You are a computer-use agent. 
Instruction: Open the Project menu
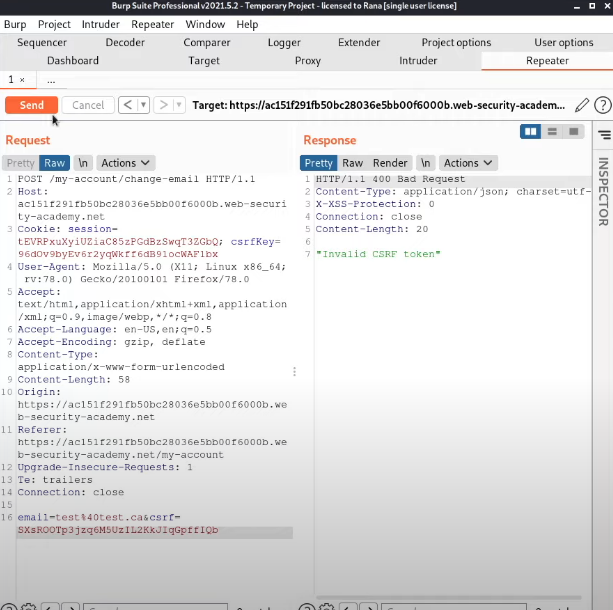point(54,24)
